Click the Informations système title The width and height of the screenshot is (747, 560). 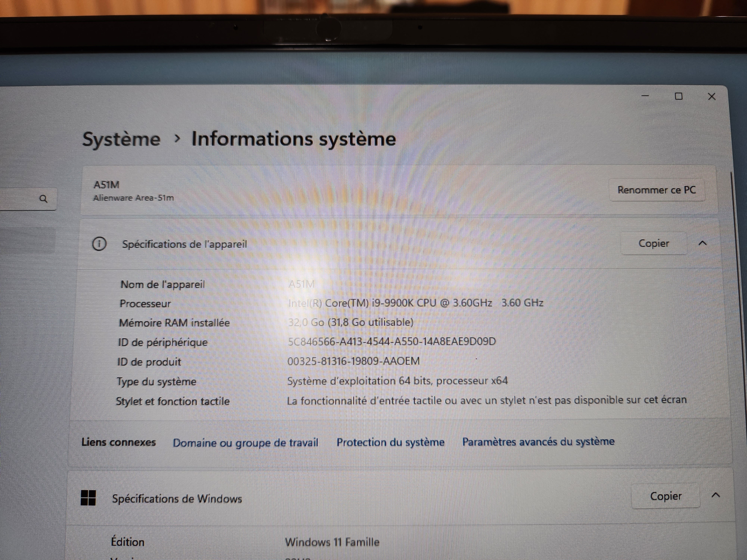click(x=293, y=139)
